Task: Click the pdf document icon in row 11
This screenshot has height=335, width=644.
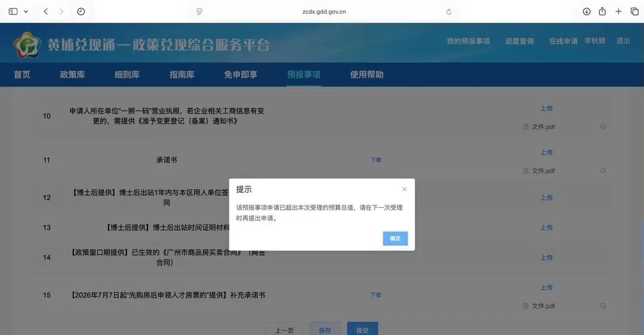Action: coord(526,171)
